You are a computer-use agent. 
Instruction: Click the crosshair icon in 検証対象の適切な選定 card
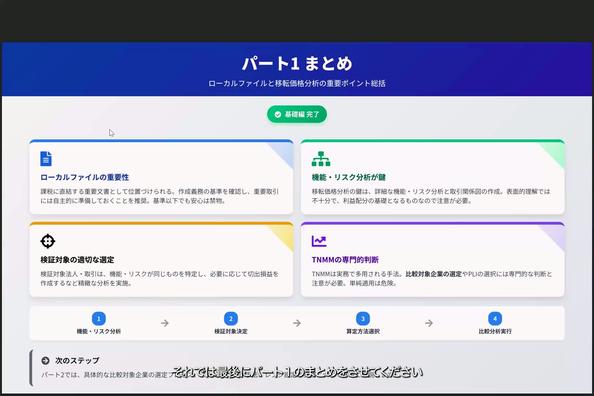pos(48,241)
